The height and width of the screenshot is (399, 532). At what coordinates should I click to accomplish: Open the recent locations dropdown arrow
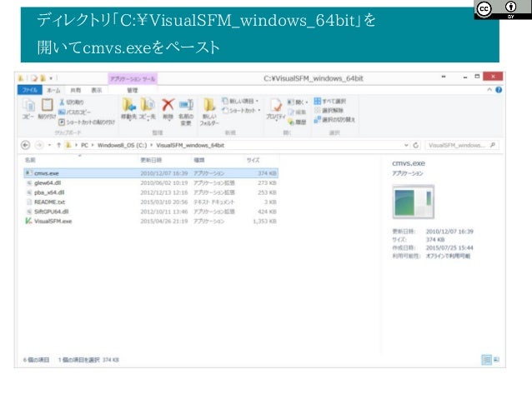49,145
